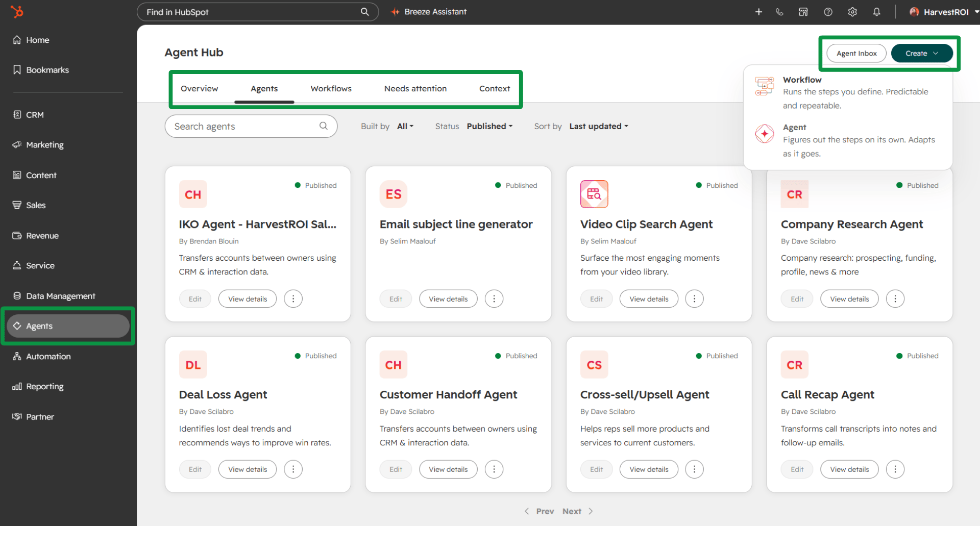Open the phone calling icon
Viewport: 980px width, 551px height.
tap(779, 12)
